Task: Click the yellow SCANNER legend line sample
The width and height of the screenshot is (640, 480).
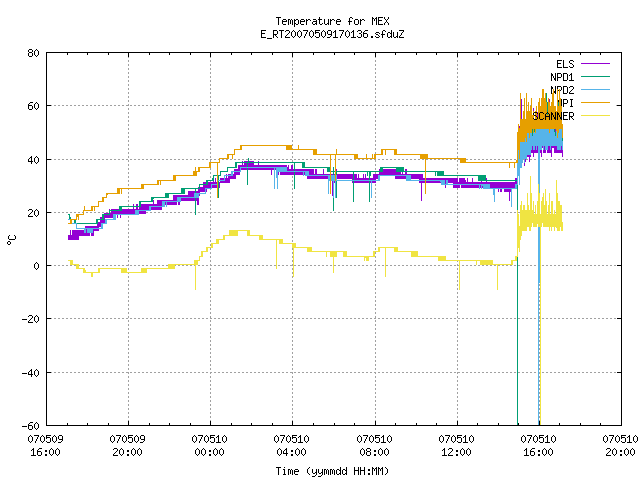Action: pos(595,116)
